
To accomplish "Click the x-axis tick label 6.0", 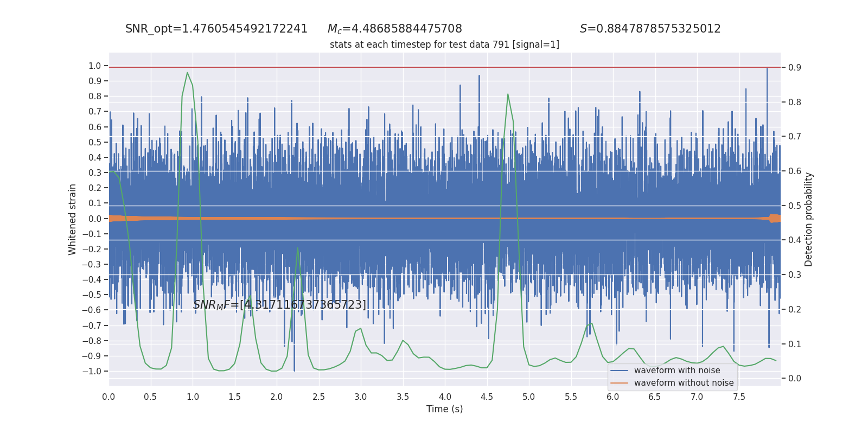I will [x=613, y=397].
